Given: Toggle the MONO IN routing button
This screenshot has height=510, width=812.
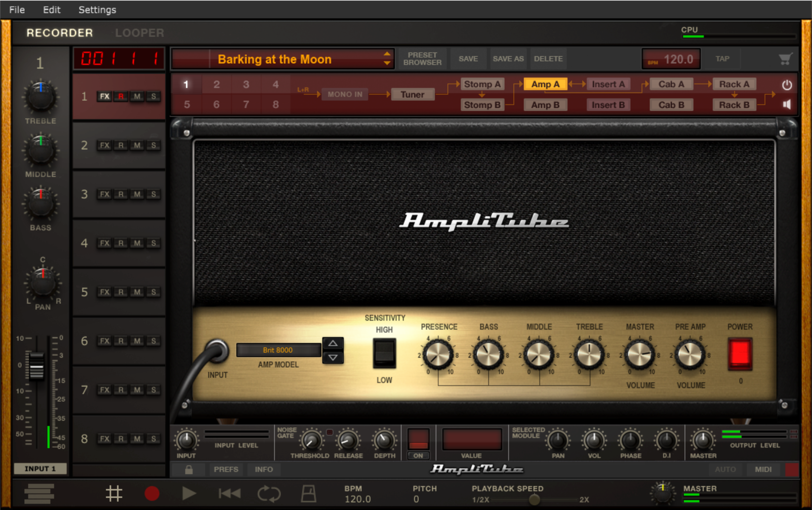Looking at the screenshot, I should coord(345,94).
